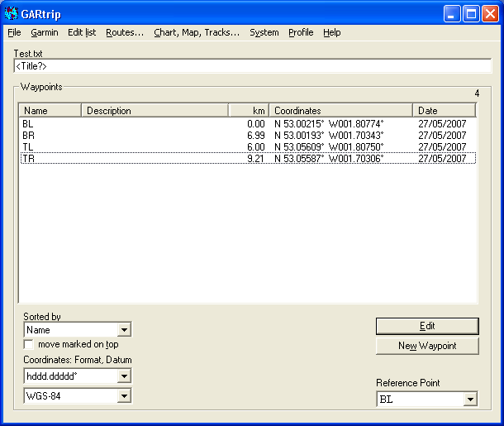The height and width of the screenshot is (426, 504).
Task: Click the Date column header
Action: [445, 111]
